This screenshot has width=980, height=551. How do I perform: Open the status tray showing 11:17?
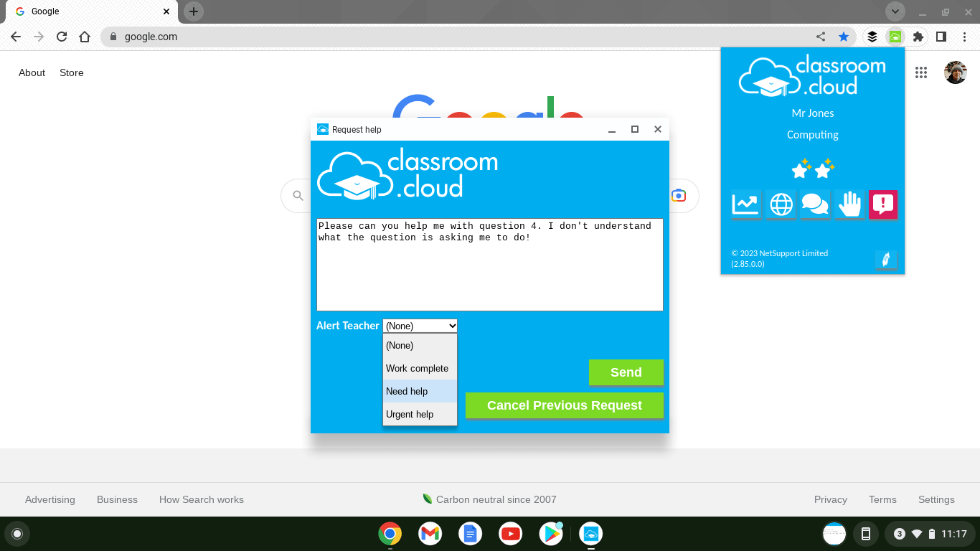[x=930, y=534]
